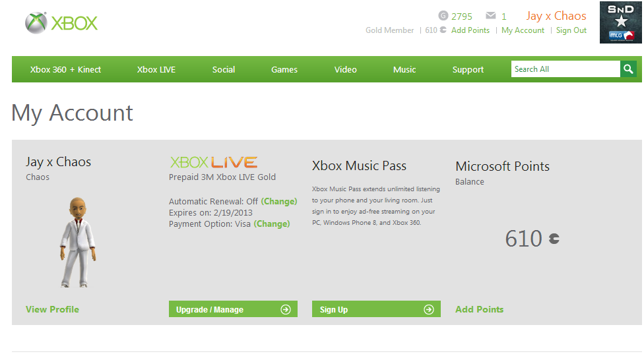This screenshot has width=644, height=358.
Task: Focus the Search All input field
Action: point(565,69)
